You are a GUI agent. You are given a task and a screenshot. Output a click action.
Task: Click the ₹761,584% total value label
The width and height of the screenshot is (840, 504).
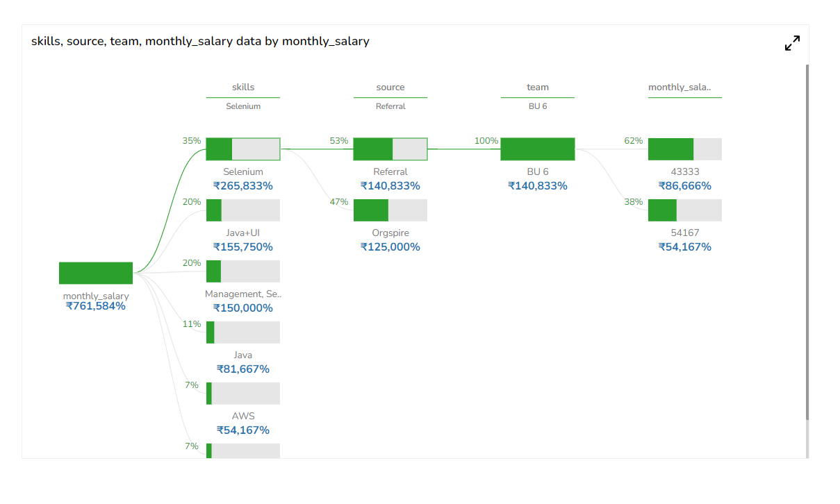coord(96,306)
